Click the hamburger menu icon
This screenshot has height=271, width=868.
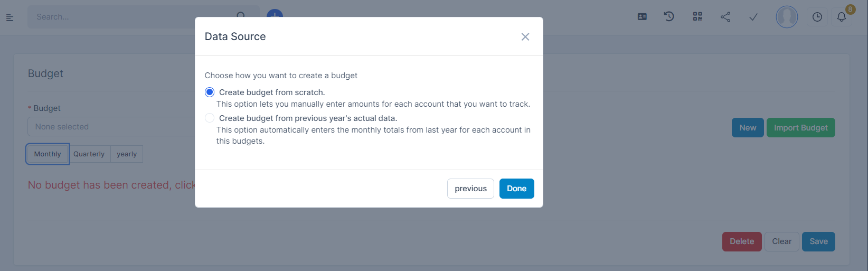(10, 17)
